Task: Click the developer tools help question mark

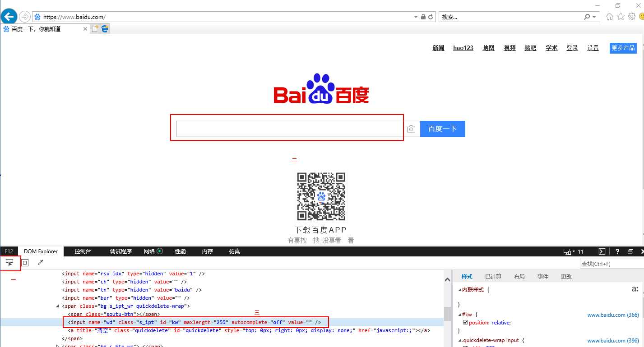Action: [x=617, y=251]
